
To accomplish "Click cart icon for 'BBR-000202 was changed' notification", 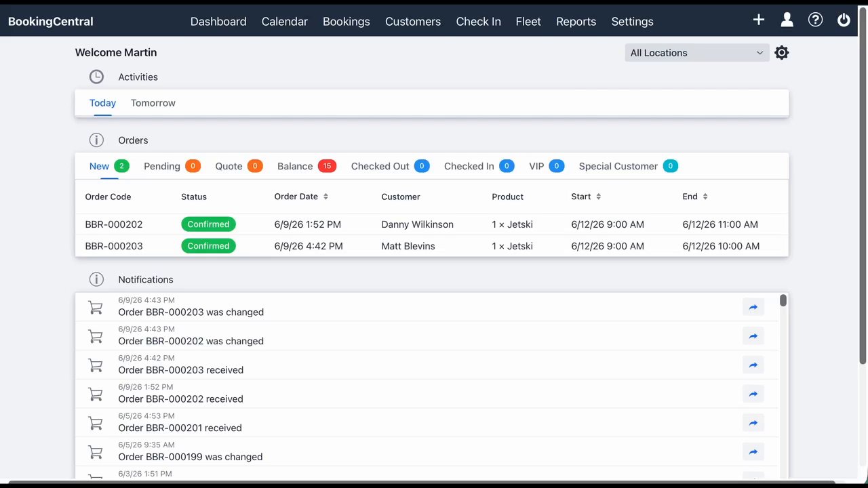I will pos(96,336).
